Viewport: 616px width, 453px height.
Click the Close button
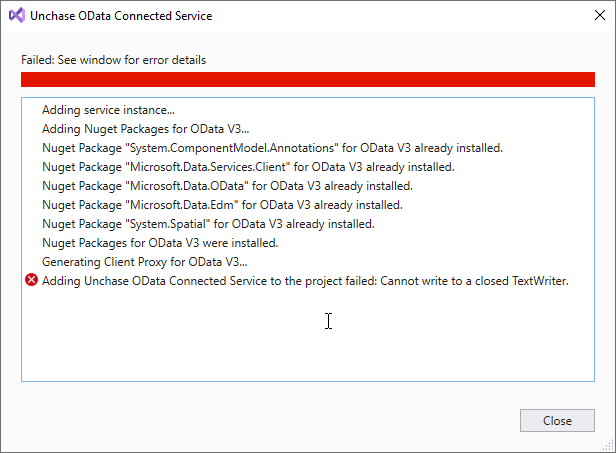point(557,420)
